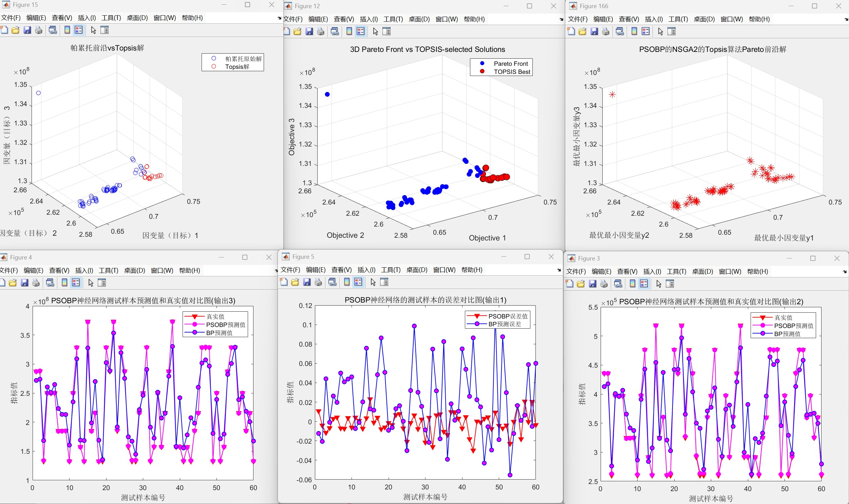Toggle Insert Legend button in Figure 166
The width and height of the screenshot is (849, 504).
click(645, 32)
